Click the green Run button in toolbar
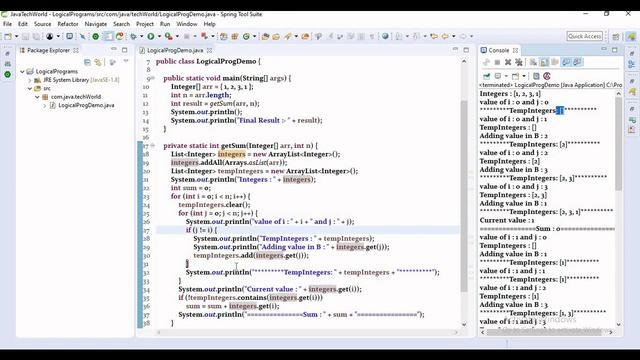Screen dimensions: 640x360 point(151,36)
